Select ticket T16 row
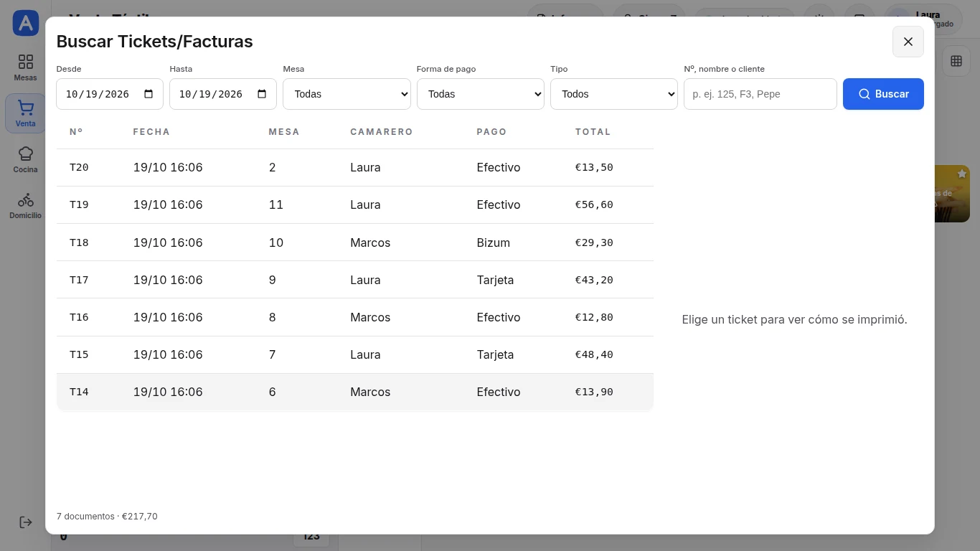This screenshot has width=980, height=551. point(355,317)
